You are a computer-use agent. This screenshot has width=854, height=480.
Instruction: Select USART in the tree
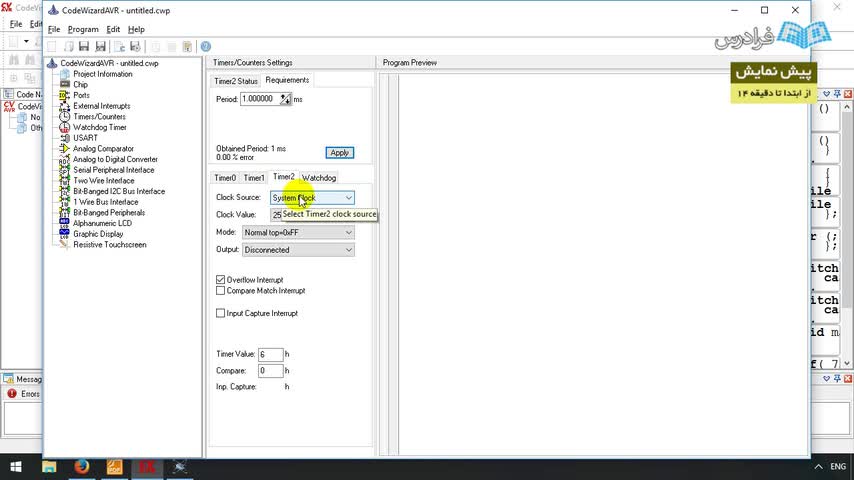(x=86, y=138)
